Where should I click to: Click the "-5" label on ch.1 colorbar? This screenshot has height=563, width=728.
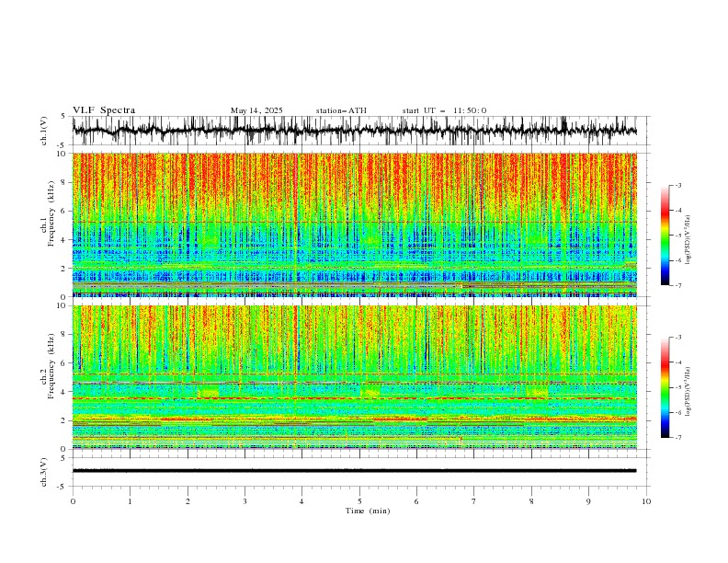(678, 236)
